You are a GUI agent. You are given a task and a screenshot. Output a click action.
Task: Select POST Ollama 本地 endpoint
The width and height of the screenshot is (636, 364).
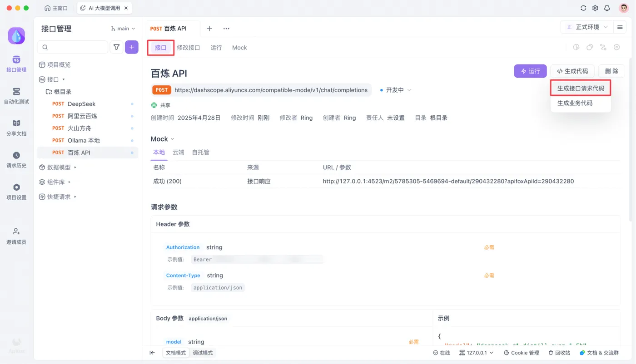point(88,141)
